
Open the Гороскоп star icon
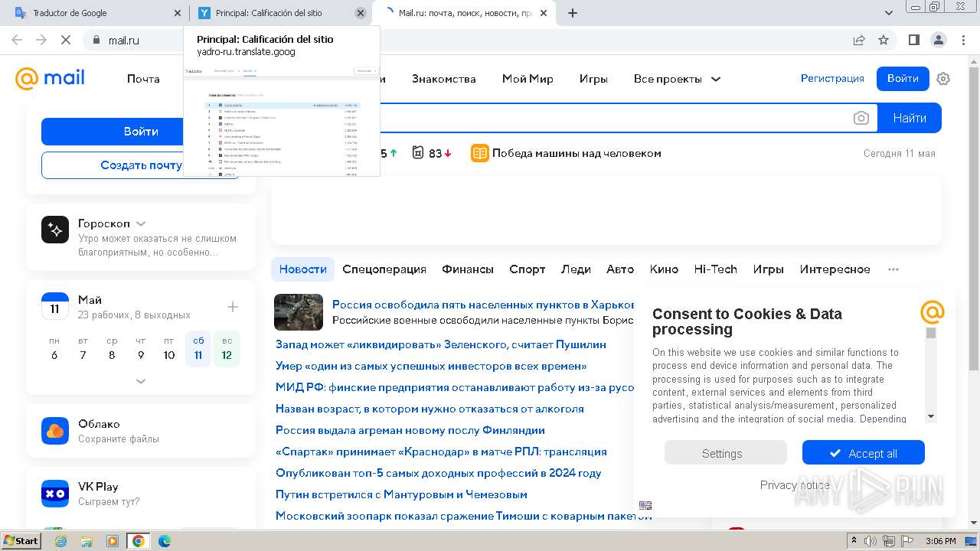(55, 230)
